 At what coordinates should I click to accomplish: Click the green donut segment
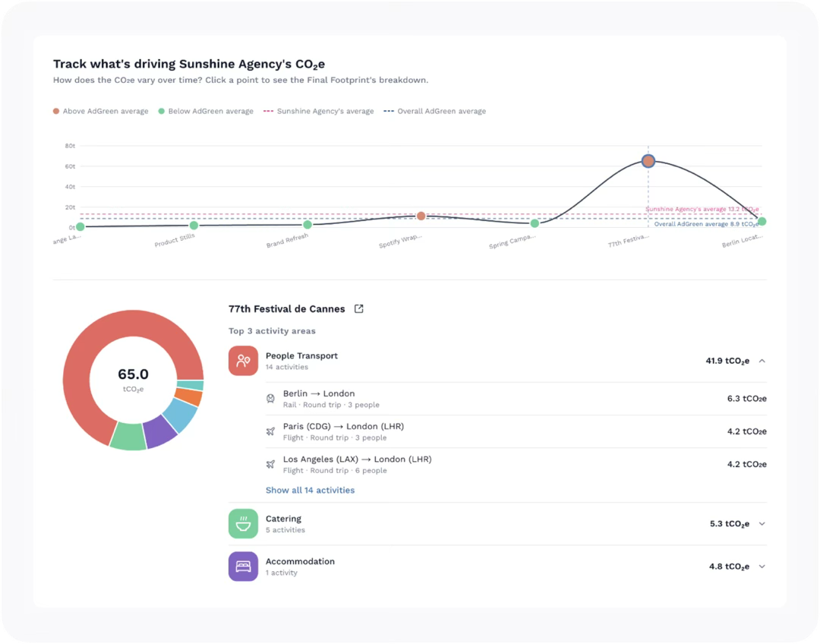click(128, 437)
